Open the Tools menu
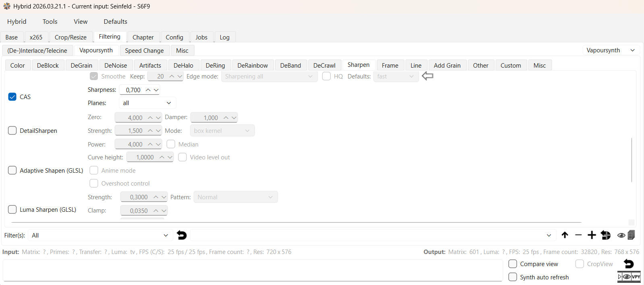 (50, 21)
